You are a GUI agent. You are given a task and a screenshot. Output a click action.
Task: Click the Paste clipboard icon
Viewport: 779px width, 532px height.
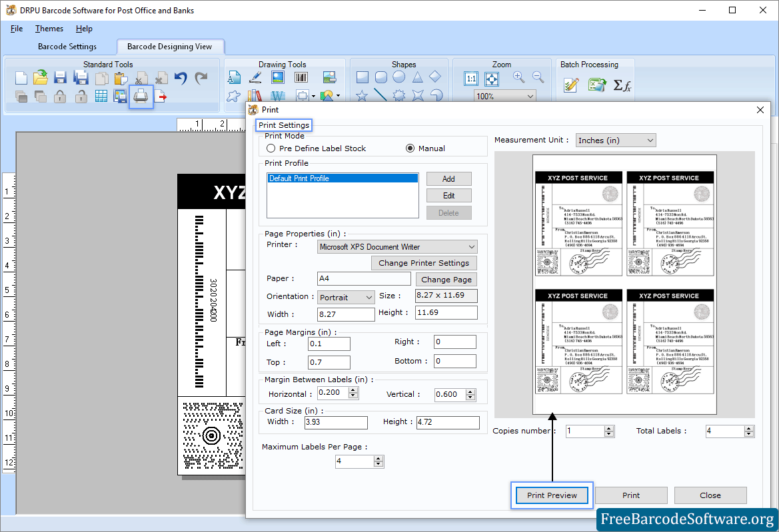(x=121, y=79)
